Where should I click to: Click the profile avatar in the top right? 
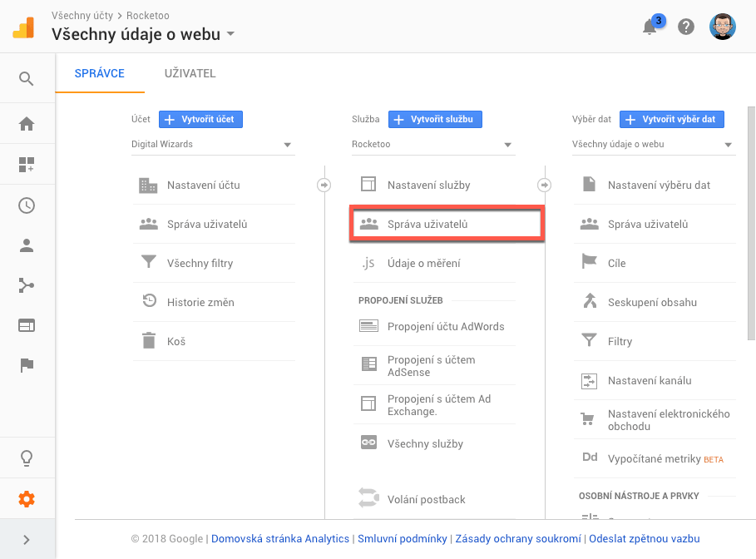pos(723,26)
